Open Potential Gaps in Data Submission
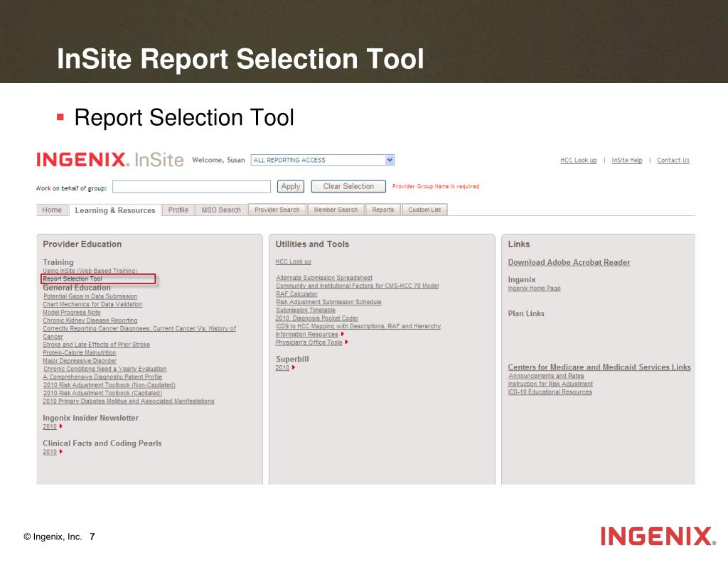This screenshot has width=728, height=562. (90, 296)
